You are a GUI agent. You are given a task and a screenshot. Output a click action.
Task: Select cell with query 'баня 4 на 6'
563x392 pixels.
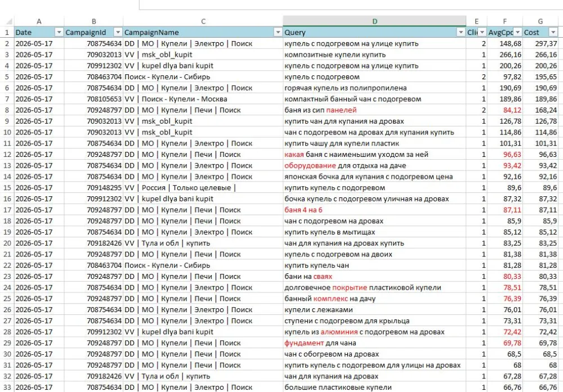click(374, 210)
